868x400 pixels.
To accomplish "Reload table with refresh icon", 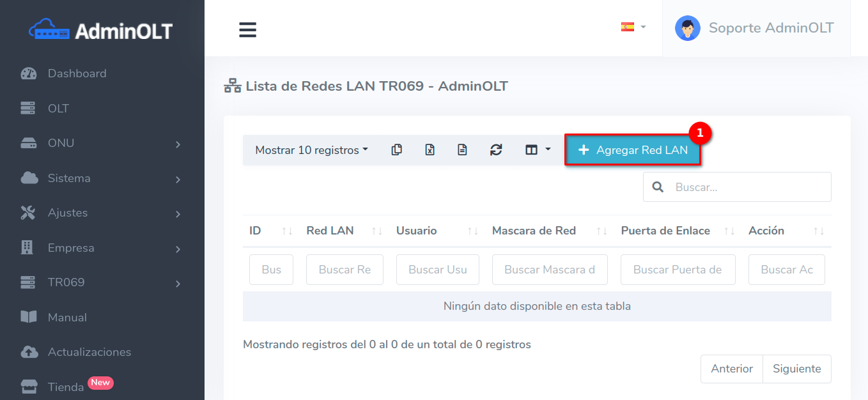I will point(496,150).
